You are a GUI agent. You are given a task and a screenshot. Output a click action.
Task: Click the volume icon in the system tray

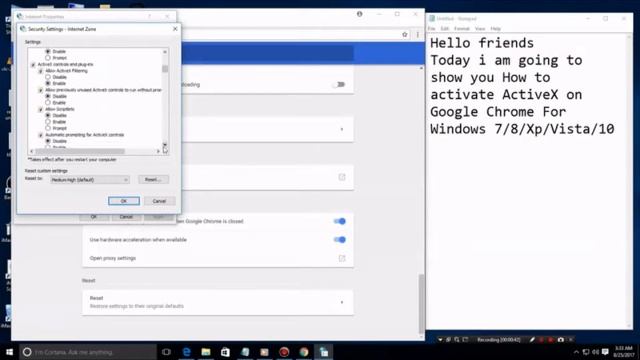(x=595, y=352)
